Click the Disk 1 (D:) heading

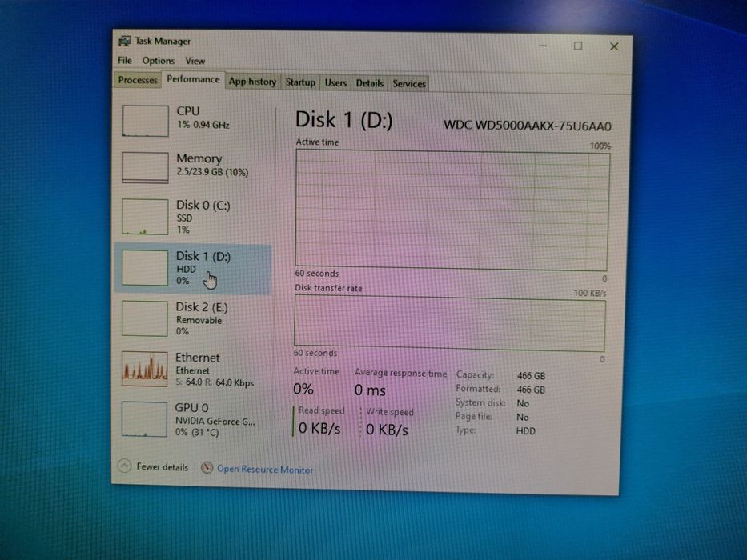click(343, 119)
